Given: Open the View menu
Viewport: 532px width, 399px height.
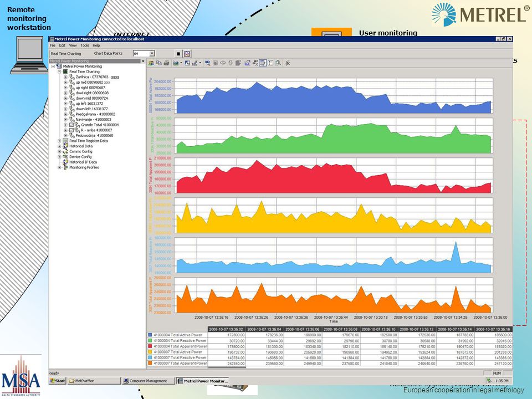Looking at the screenshot, I should pos(73,45).
